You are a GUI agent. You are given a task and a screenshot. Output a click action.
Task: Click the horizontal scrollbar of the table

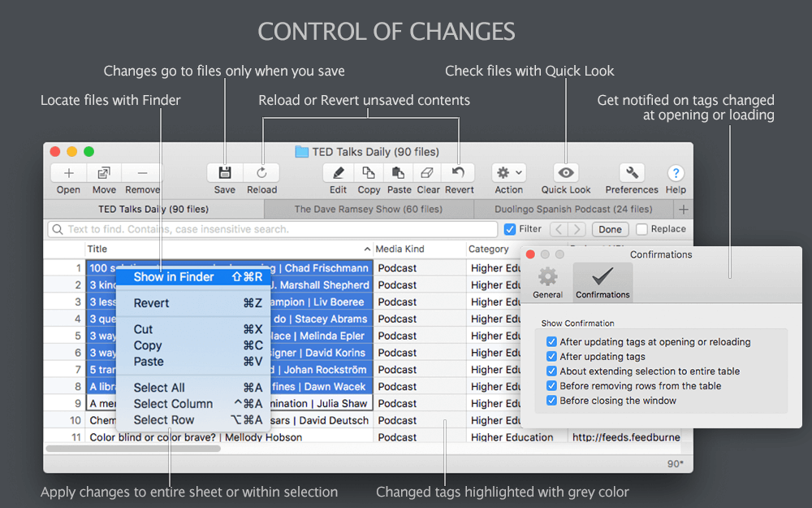coord(133,449)
